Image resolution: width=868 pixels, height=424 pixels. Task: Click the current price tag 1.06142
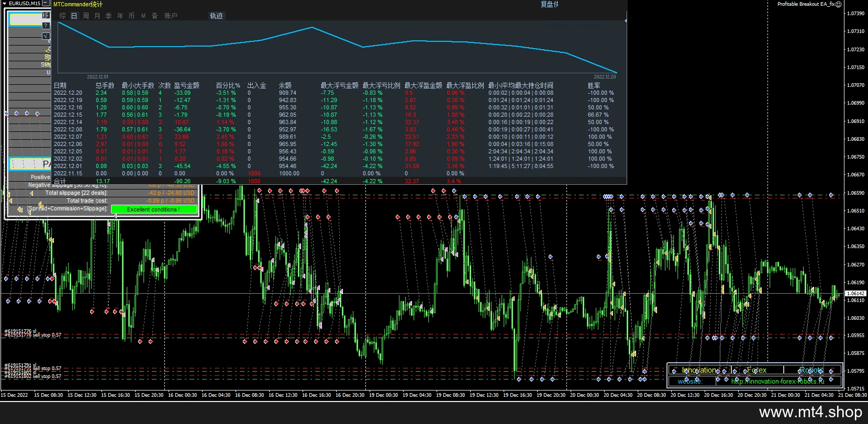855,294
